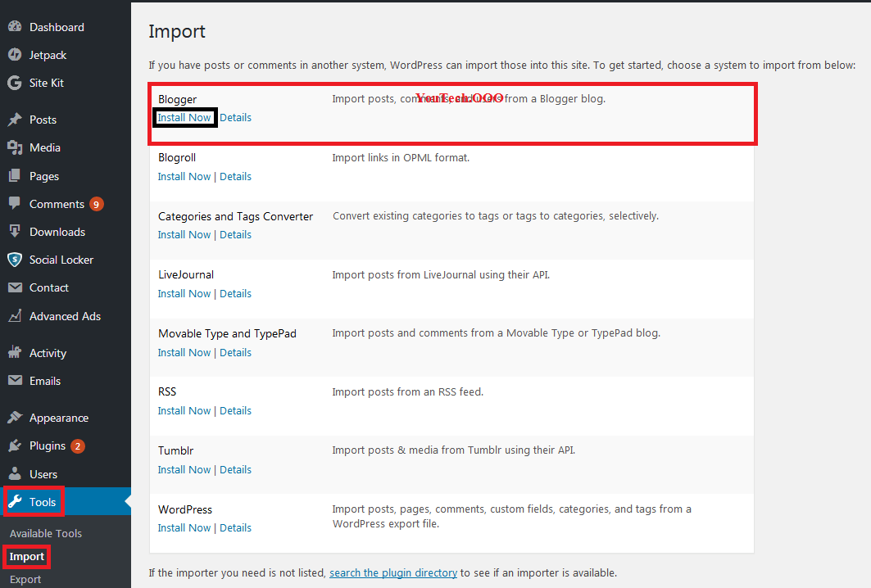Install the Blogroll importer now
Image resolution: width=871 pixels, height=588 pixels.
pos(184,177)
